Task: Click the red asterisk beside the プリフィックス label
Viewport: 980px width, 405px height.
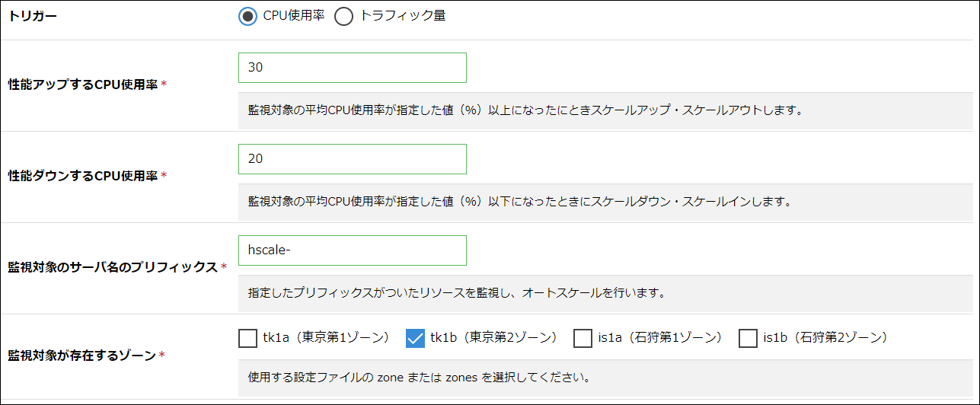Action: (x=224, y=267)
